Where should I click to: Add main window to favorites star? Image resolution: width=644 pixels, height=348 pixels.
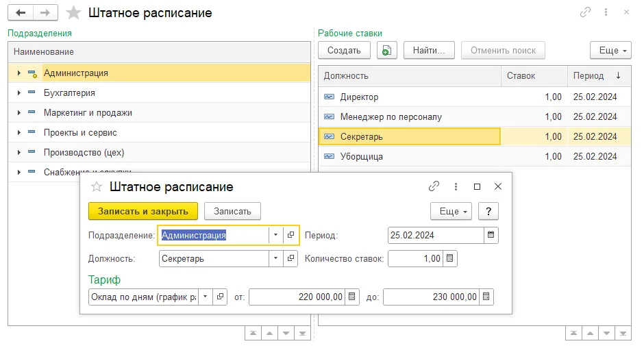[73, 13]
